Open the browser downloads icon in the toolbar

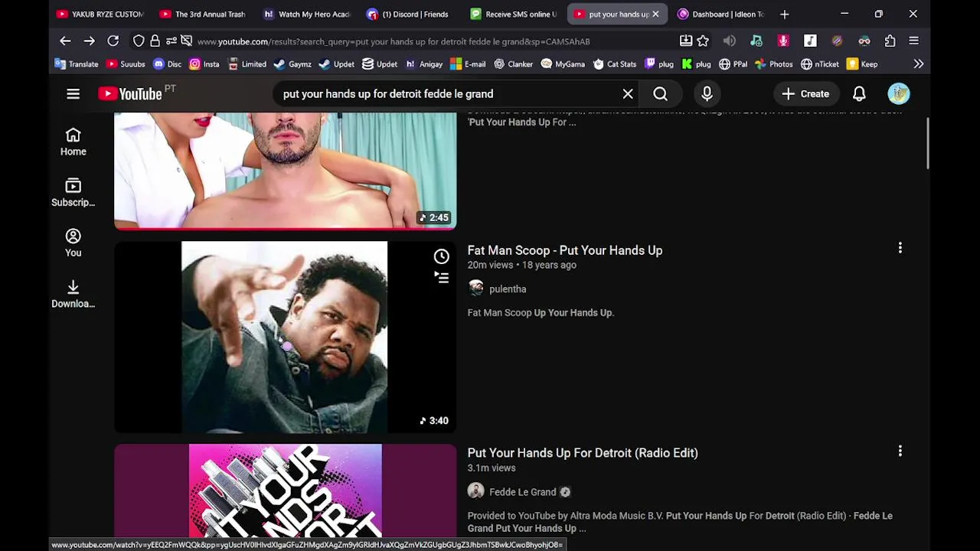(686, 41)
